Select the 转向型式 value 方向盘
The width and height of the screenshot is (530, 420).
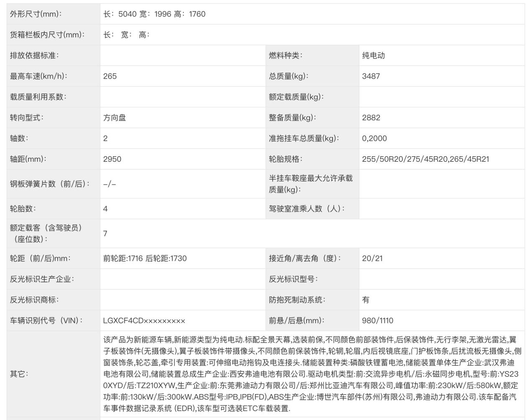(x=115, y=118)
